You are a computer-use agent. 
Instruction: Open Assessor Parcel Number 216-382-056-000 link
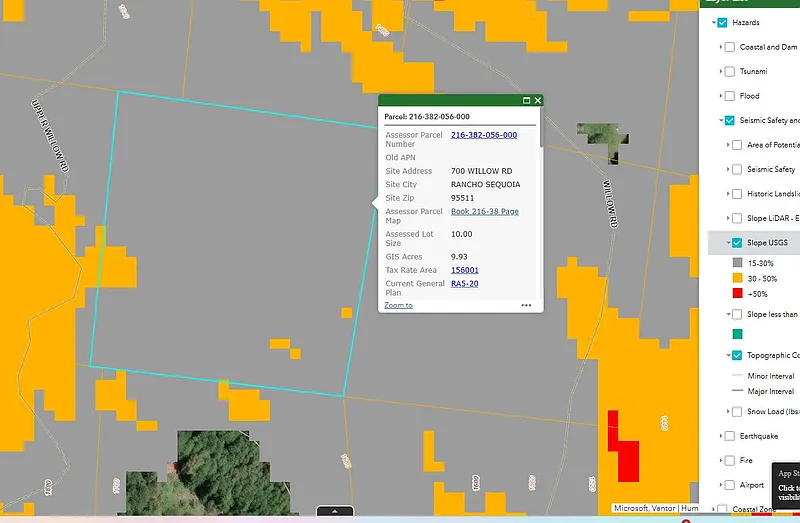483,135
